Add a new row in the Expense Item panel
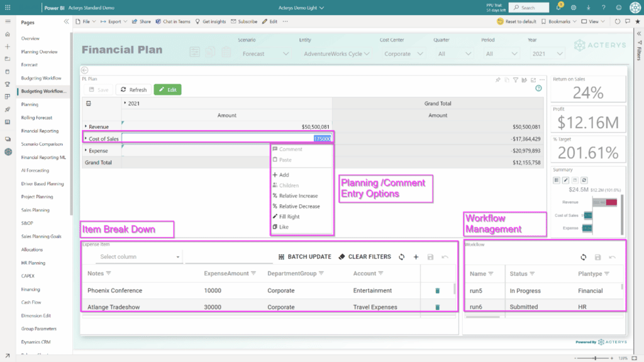 416,256
